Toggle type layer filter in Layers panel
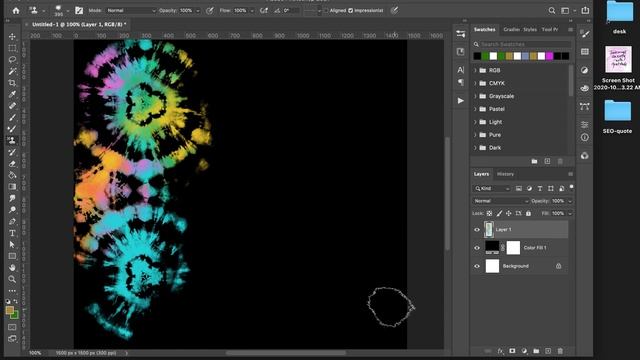 [x=540, y=189]
